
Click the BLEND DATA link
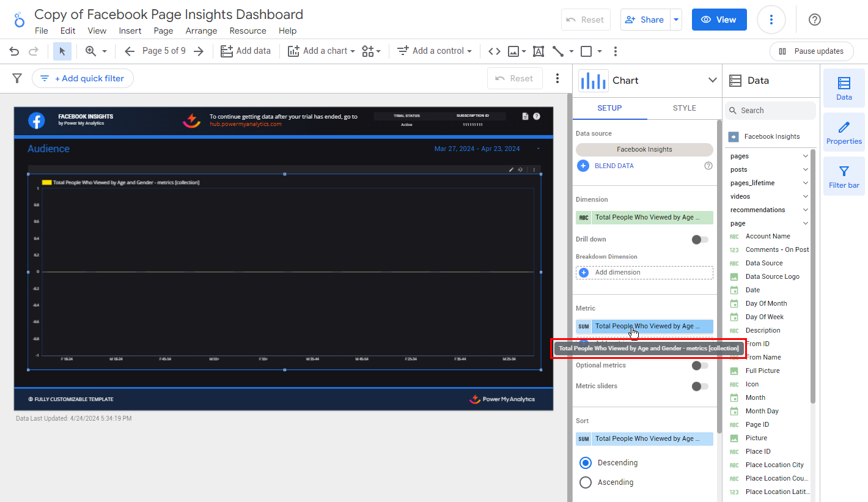[x=614, y=166]
